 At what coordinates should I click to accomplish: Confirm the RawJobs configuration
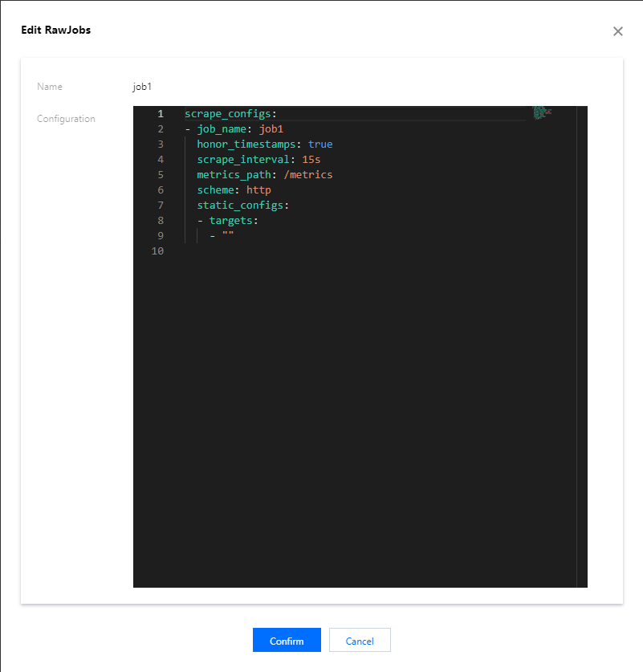tap(287, 640)
